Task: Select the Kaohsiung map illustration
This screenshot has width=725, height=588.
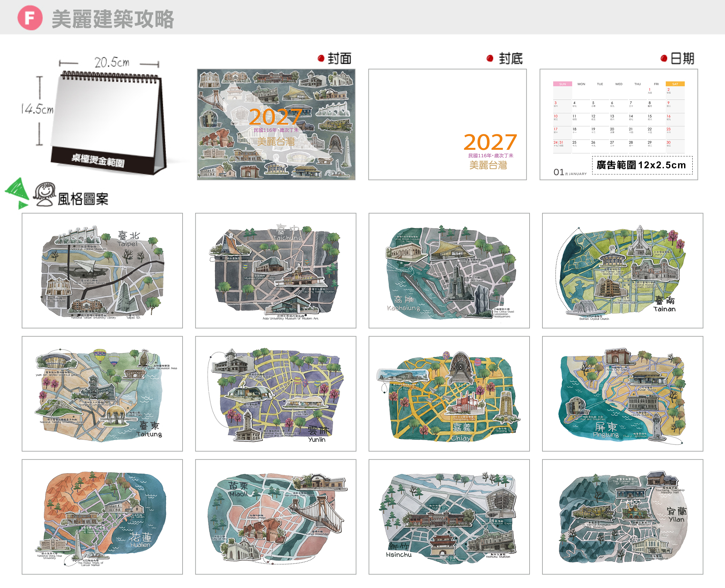Action: pos(449,270)
